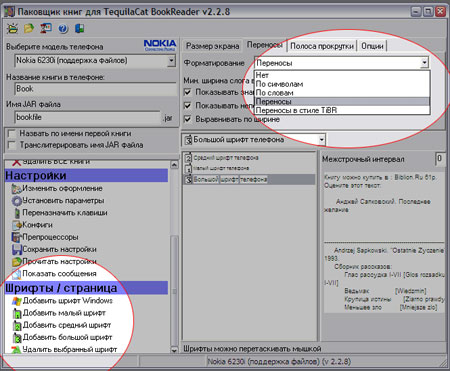Select Переносы в стиле TiBR option
This screenshot has height=371, width=450.
tap(342, 110)
